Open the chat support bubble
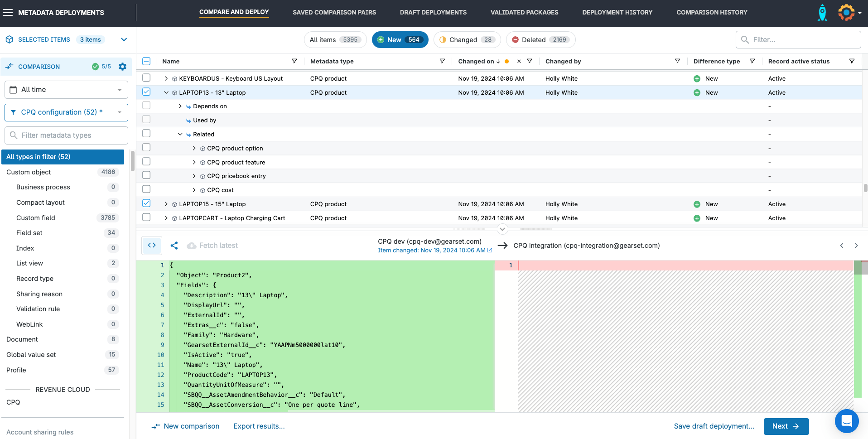868x439 pixels. [x=846, y=421]
